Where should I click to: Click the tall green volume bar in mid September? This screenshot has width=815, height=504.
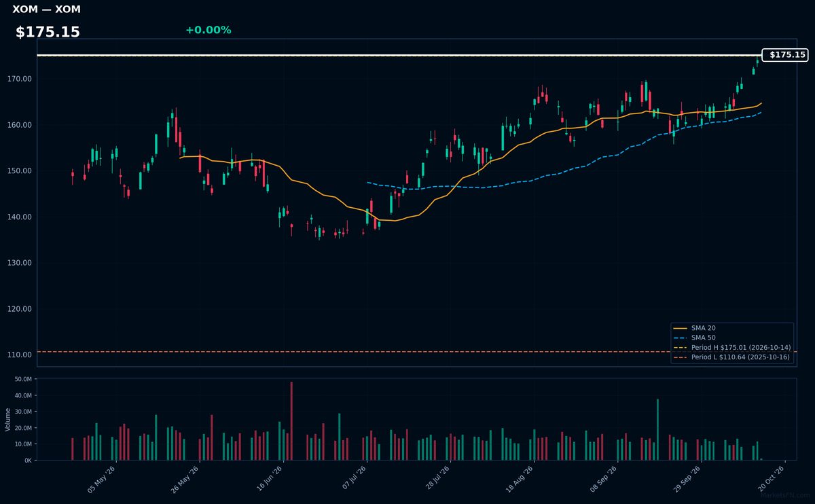click(657, 430)
